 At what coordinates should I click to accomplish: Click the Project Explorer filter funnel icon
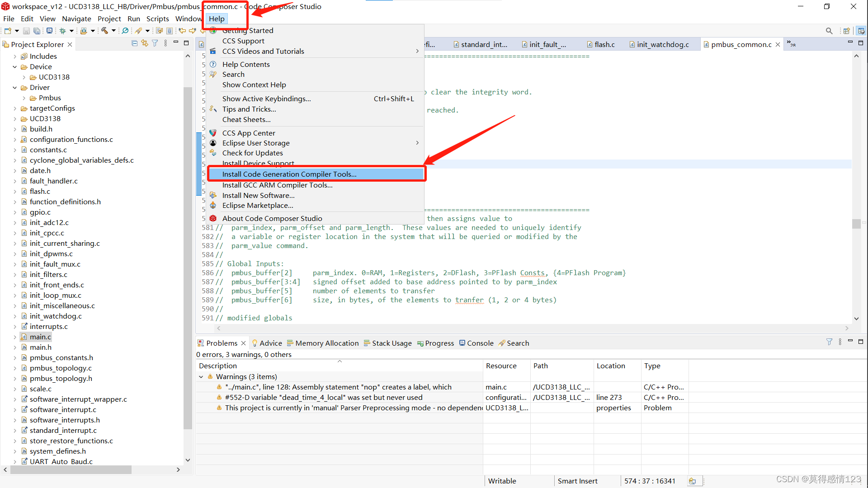[155, 43]
